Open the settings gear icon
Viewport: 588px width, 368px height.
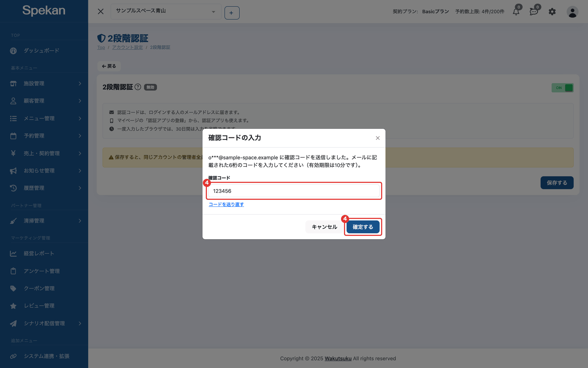552,12
